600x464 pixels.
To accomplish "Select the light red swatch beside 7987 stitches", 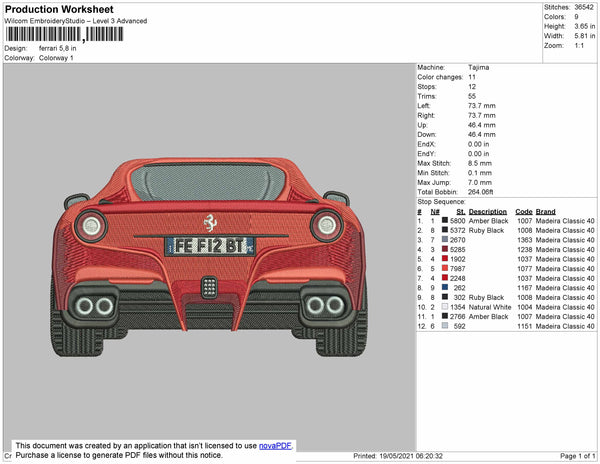I will pyautogui.click(x=445, y=268).
